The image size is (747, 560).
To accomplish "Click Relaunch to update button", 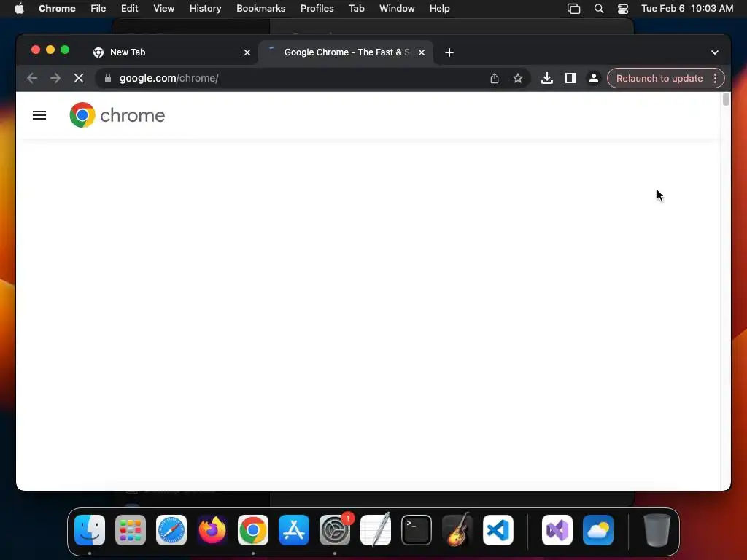I will [659, 78].
